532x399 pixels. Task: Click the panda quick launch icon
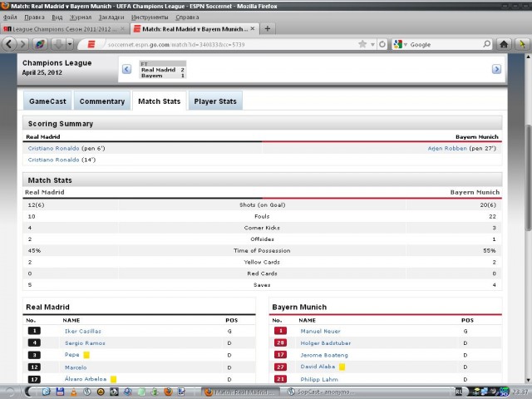click(114, 392)
